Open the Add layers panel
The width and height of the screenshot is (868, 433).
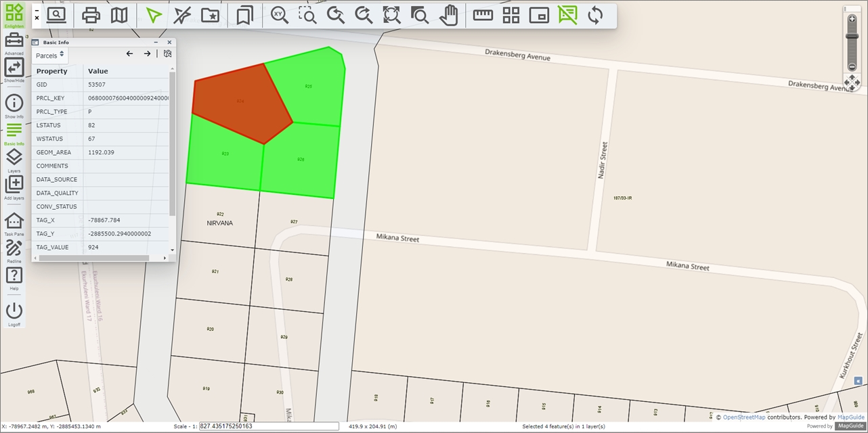click(14, 185)
